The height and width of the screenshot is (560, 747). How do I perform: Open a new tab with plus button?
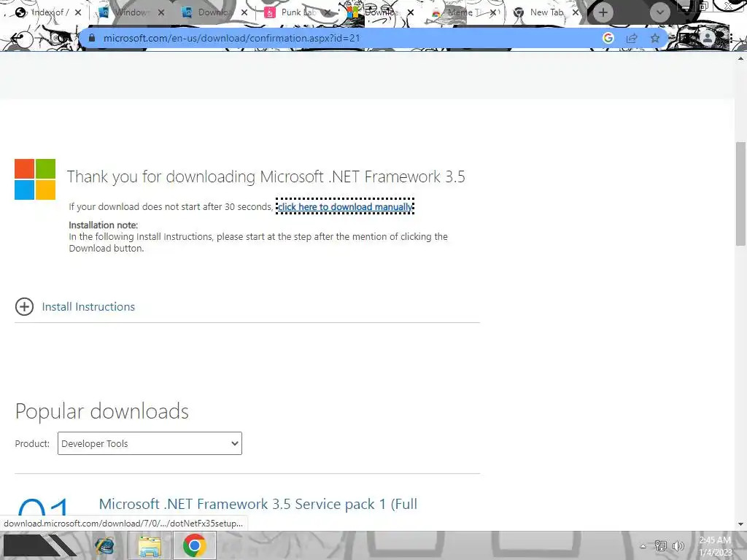coord(603,12)
